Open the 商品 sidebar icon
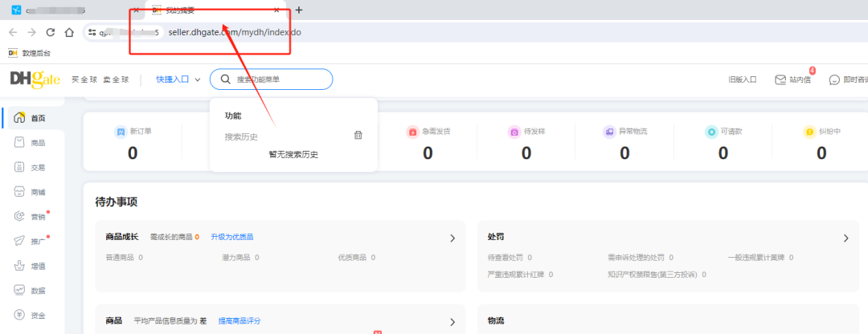This screenshot has width=868, height=334. (20, 143)
